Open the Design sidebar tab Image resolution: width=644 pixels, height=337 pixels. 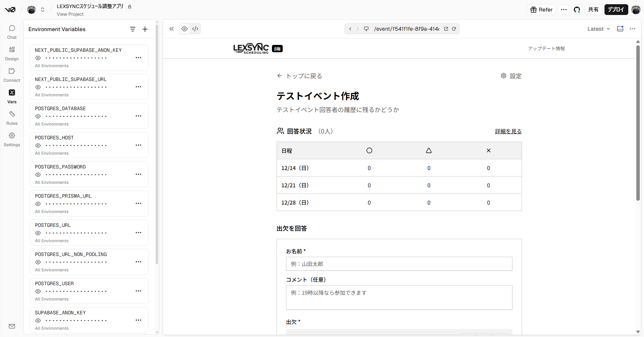point(12,53)
